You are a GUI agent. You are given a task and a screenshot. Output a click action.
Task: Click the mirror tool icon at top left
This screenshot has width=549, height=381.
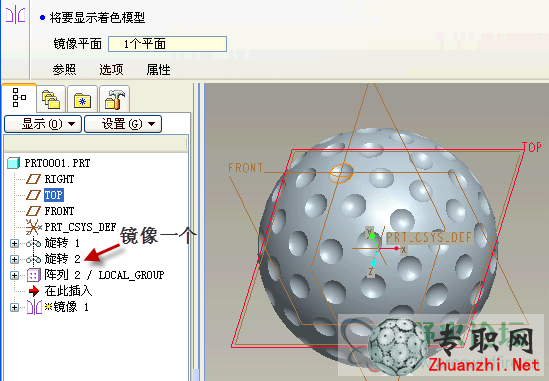click(15, 16)
